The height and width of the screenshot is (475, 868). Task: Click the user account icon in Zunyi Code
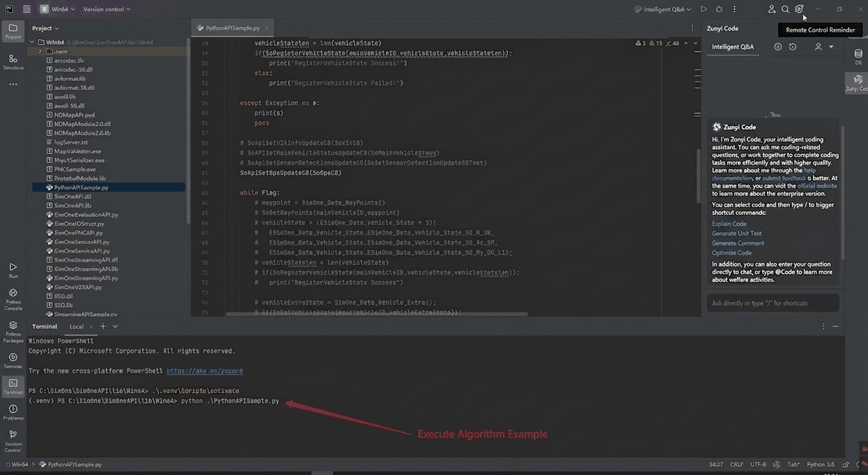pos(818,47)
